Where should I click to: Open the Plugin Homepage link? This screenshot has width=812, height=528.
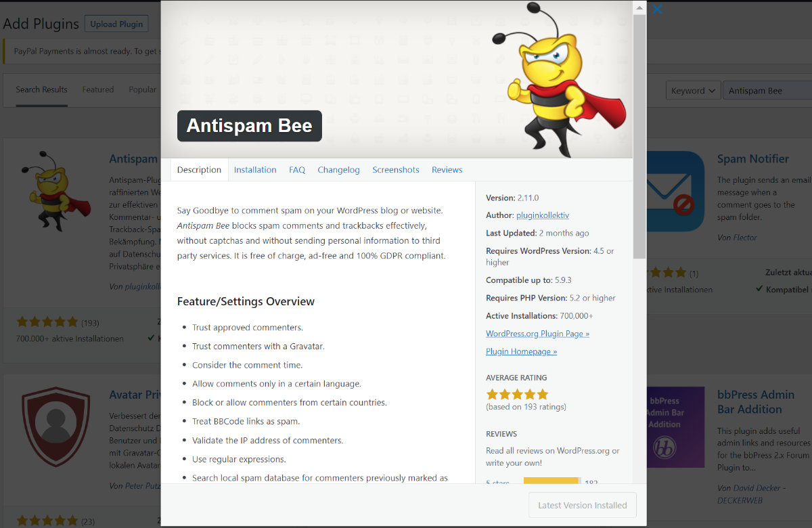(521, 351)
